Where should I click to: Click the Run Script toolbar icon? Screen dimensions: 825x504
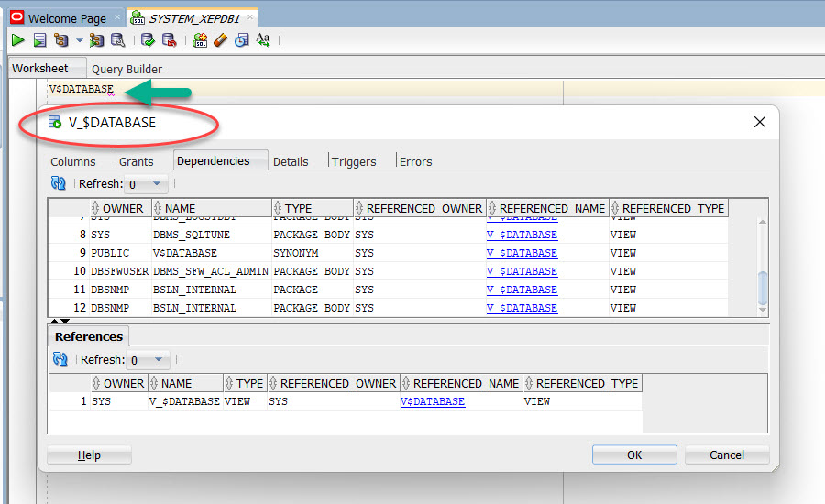pos(39,40)
